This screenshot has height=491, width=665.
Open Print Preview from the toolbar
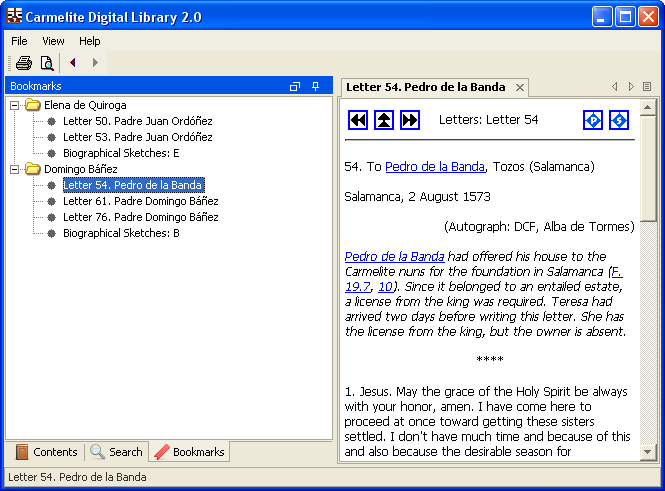(x=46, y=63)
